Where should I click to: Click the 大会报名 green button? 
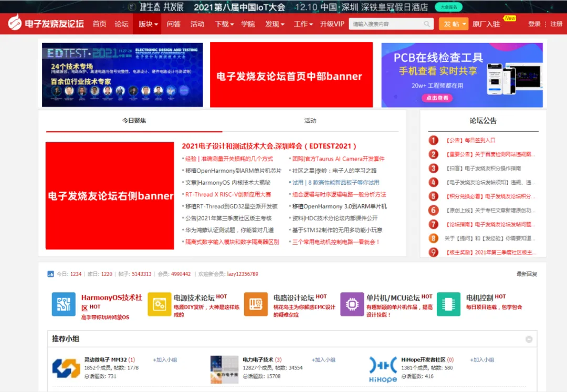449,7
